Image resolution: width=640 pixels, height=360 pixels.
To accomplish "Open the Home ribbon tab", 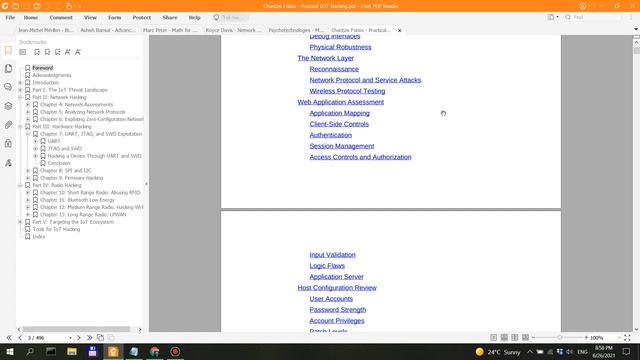I will (31, 18).
